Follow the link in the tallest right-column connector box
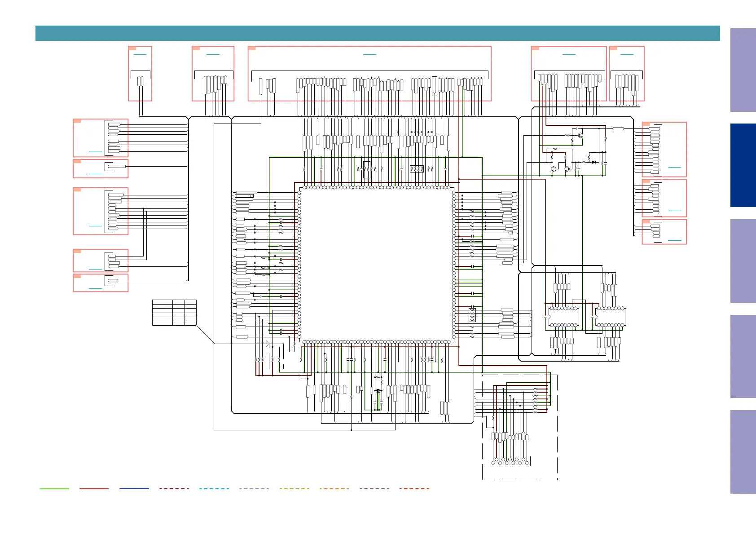This screenshot has height=535, width=756. 675,167
